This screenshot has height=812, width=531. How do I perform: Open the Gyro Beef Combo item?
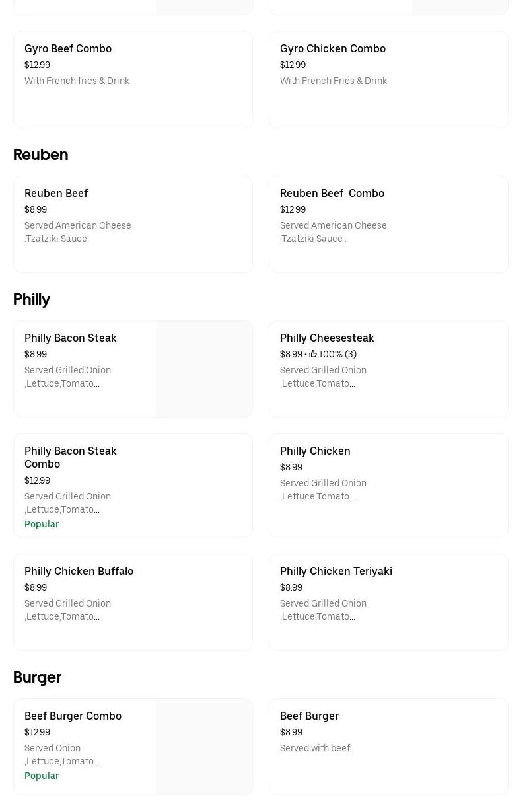click(x=68, y=48)
